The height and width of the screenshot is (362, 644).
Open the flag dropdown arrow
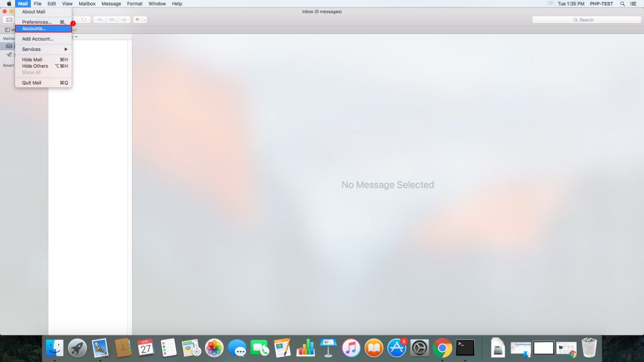tap(145, 19)
